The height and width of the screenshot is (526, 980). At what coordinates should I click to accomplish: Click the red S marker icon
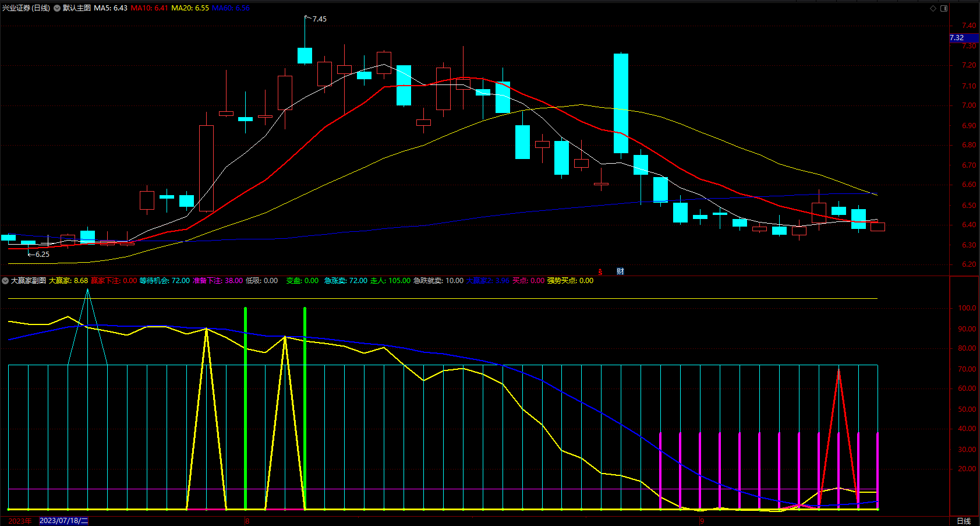[x=600, y=272]
